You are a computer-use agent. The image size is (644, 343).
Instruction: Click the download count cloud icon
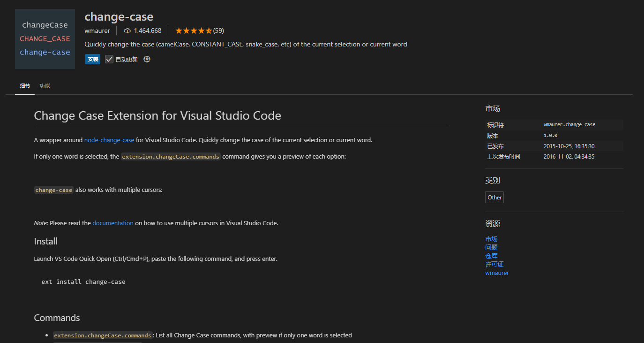click(127, 31)
